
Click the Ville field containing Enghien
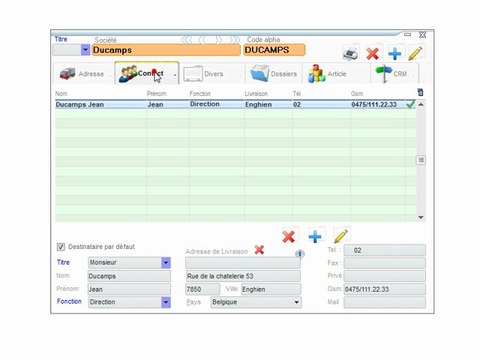(x=271, y=289)
